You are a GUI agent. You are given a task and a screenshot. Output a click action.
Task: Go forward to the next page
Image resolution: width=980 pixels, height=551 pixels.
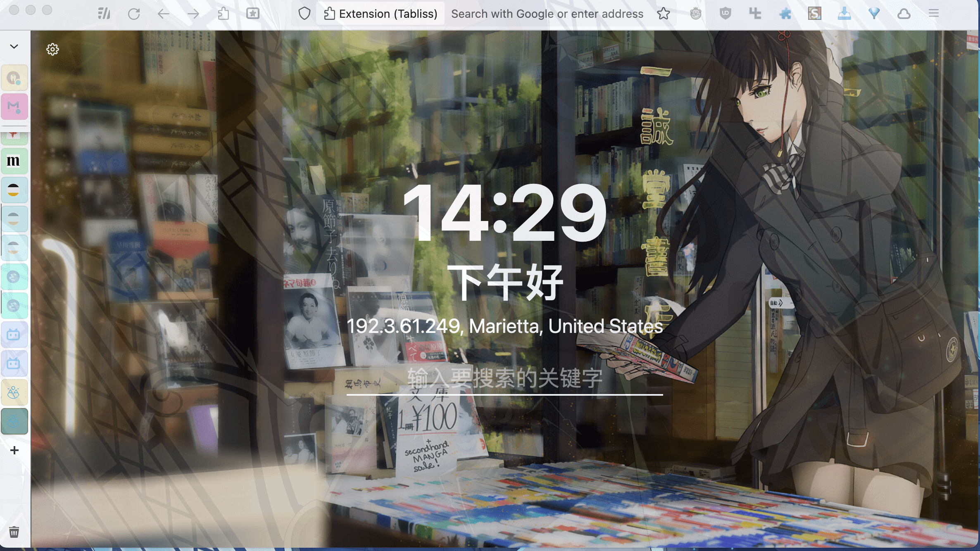(193, 14)
